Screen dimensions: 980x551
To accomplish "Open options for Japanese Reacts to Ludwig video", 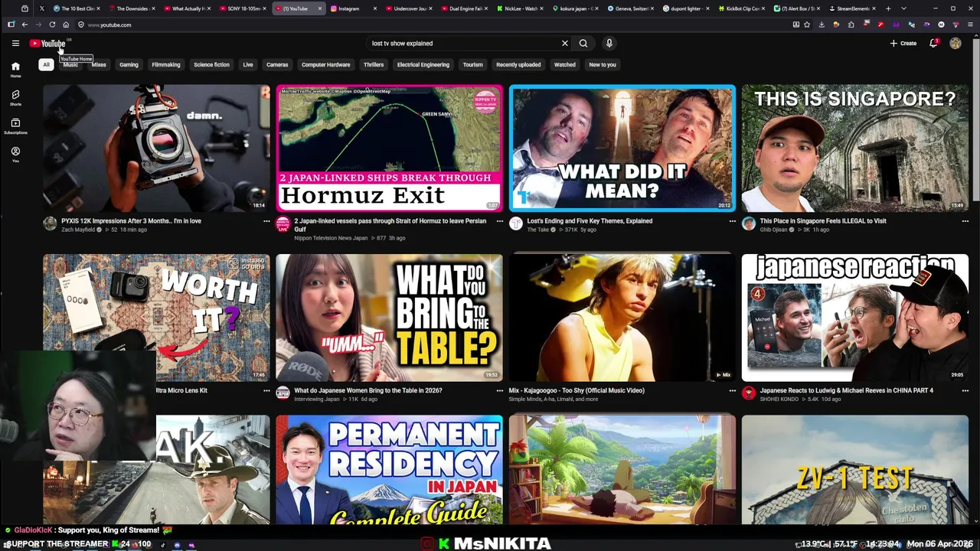I will tap(965, 390).
